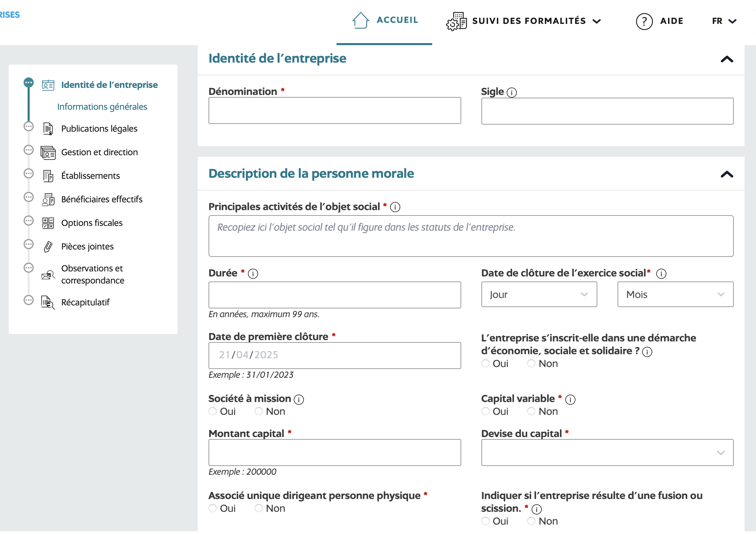Click the info icon next to Capital variable
The height and width of the screenshot is (534, 756).
click(570, 400)
